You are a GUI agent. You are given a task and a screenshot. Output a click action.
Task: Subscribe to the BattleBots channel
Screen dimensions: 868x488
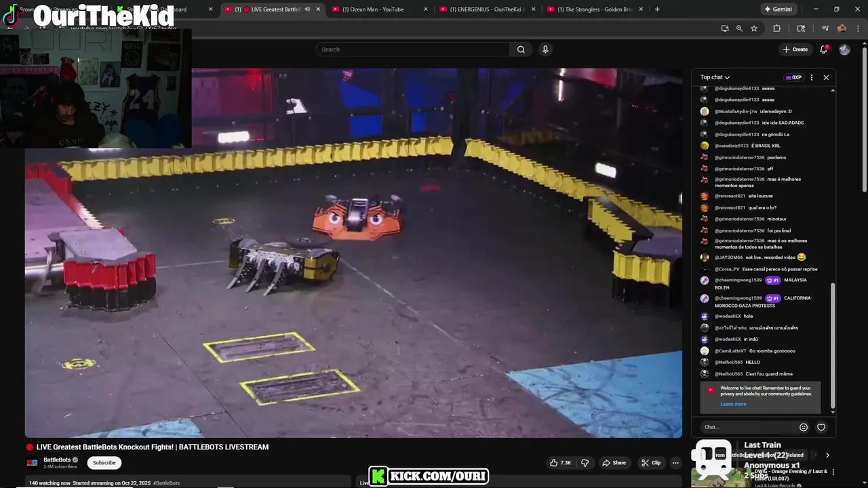click(x=104, y=463)
